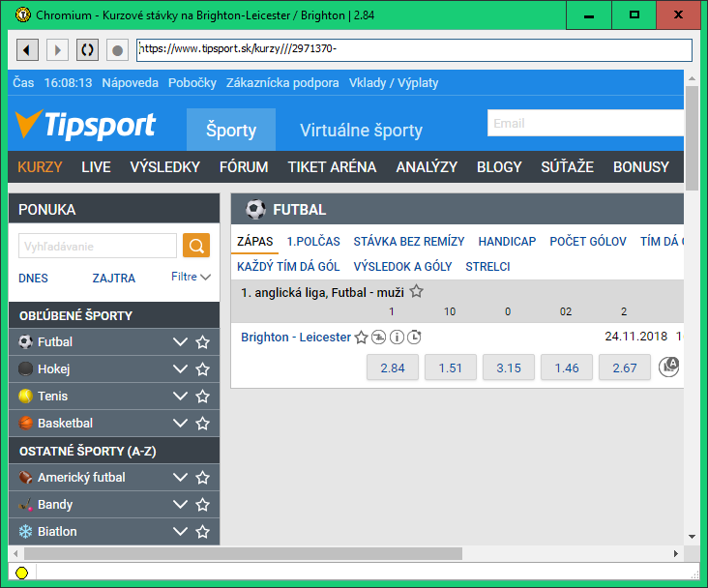Mark Tenis as favorite sport star
708x588 pixels.
coord(203,397)
